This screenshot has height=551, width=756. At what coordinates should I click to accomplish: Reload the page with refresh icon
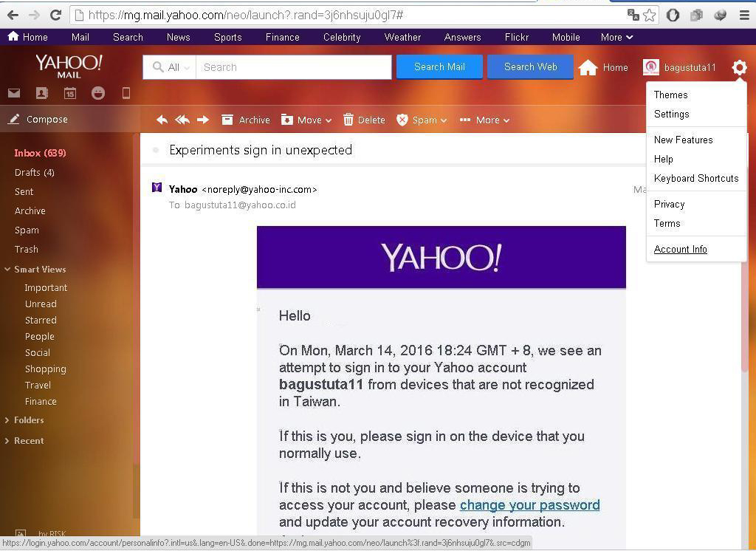pyautogui.click(x=56, y=15)
